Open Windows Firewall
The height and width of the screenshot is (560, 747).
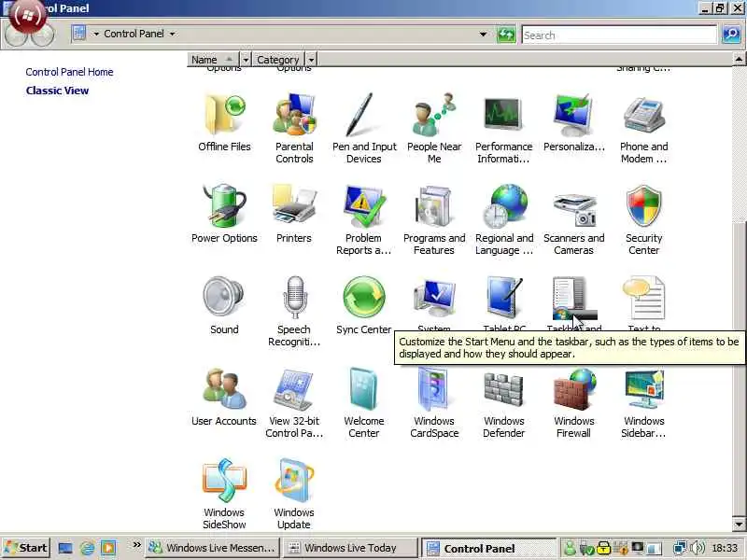coord(573,403)
